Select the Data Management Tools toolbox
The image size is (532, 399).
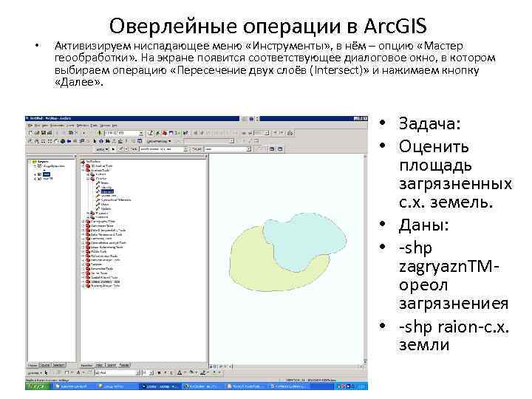coord(106,234)
